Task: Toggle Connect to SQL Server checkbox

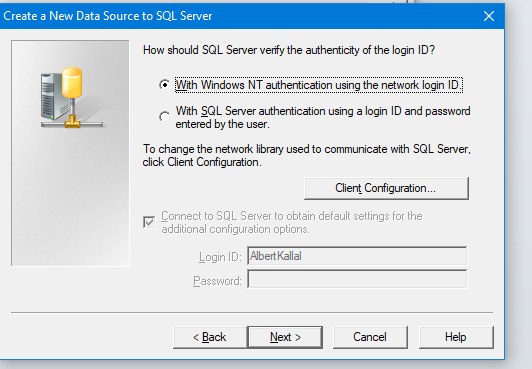Action: point(149,222)
